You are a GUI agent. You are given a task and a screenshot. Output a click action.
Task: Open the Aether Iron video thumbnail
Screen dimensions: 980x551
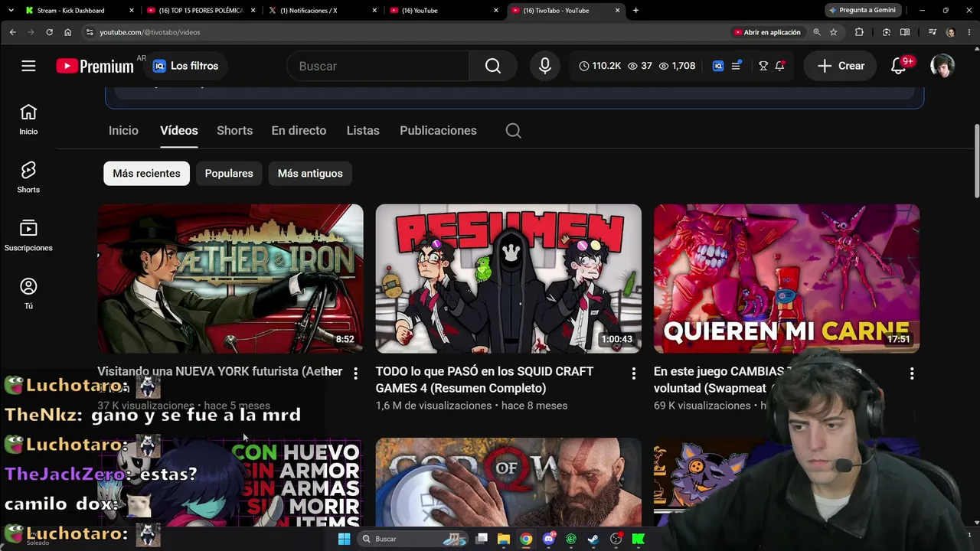230,279
